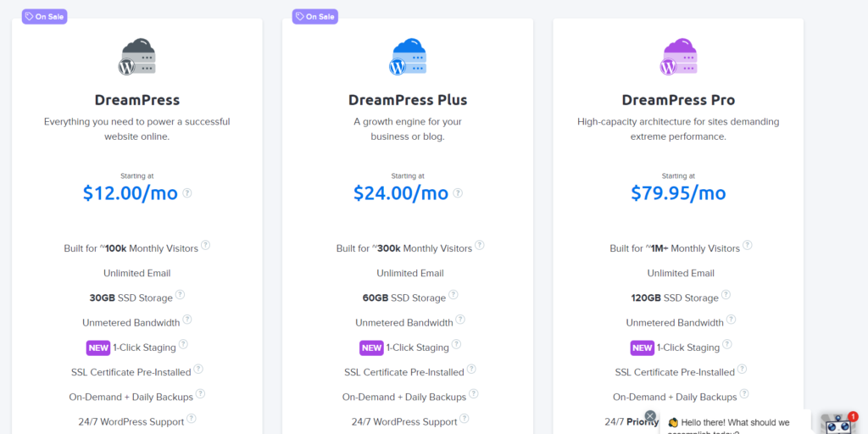Image resolution: width=868 pixels, height=434 pixels.
Task: Open Unmetered Bandwidth help in DreamPress Pro card
Action: [x=731, y=319]
